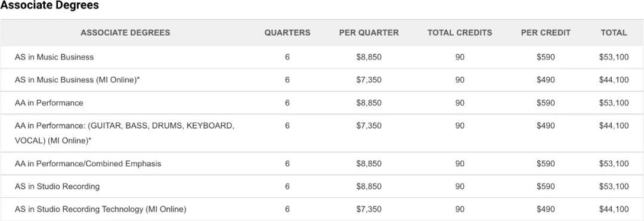The image size is (644, 221).
Task: Click the $44,100 total for Studio Recording Technology
Action: pos(614,210)
